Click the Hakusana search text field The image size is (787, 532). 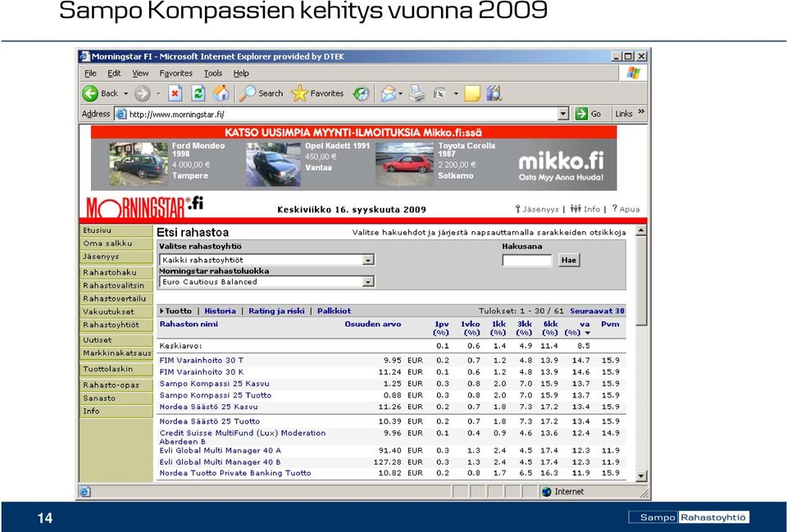point(527,260)
